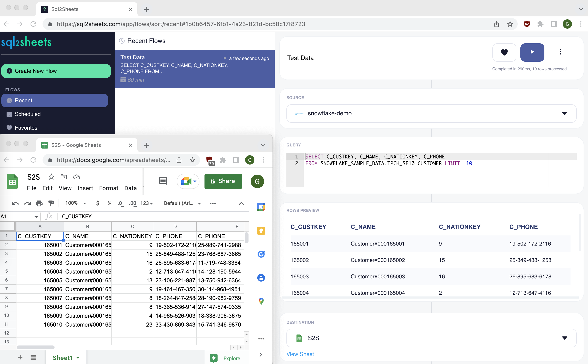The width and height of the screenshot is (588, 364).
Task: Open comment history icon in Sheets
Action: click(163, 181)
